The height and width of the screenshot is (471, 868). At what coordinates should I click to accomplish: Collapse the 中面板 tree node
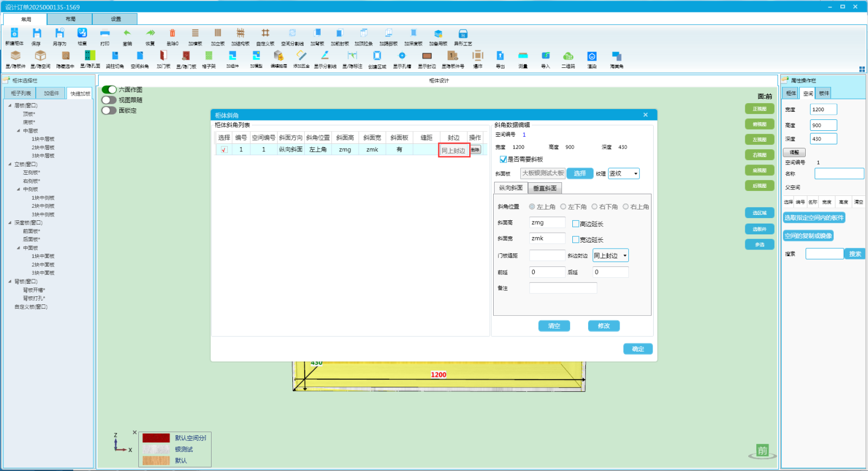click(18, 248)
